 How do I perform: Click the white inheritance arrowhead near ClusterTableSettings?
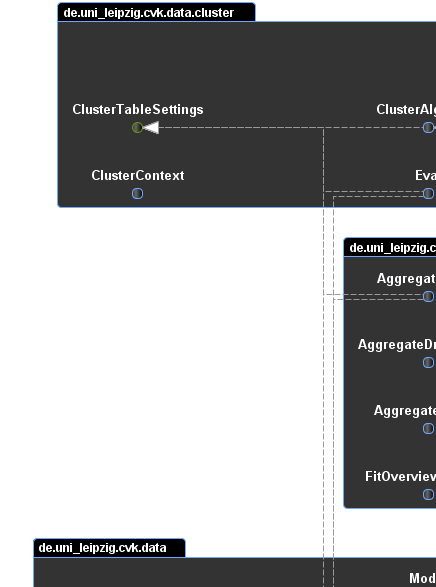151,128
